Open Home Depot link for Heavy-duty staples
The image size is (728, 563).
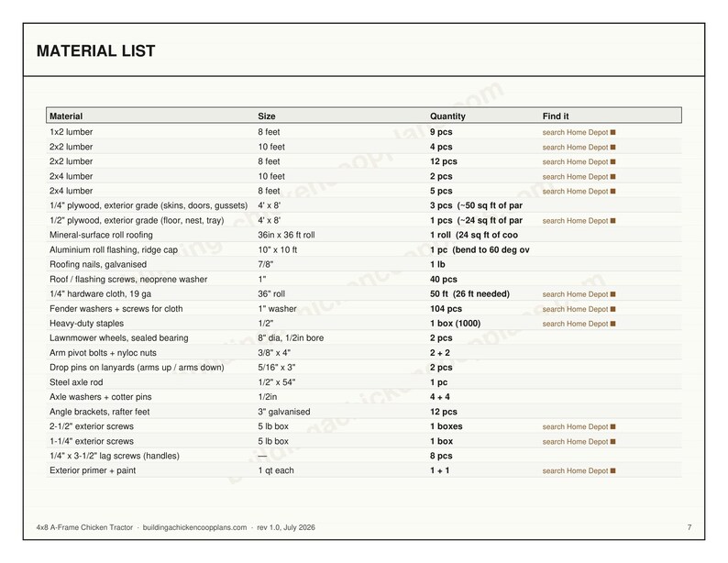tap(575, 324)
